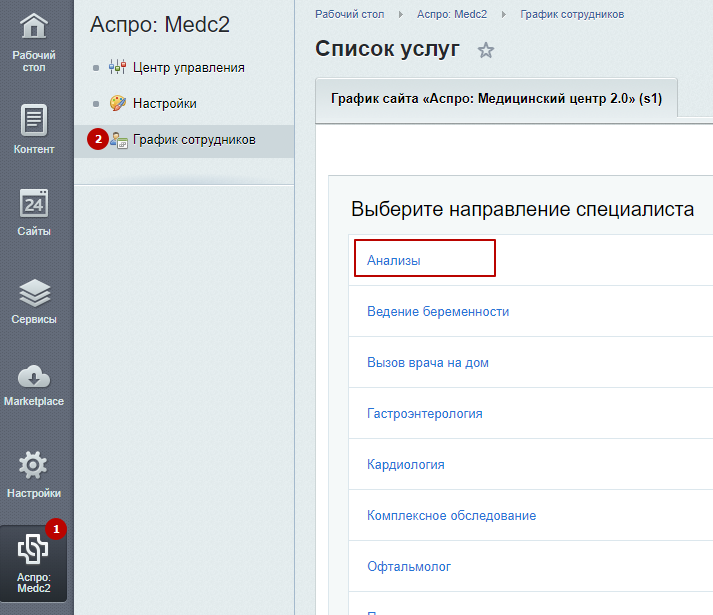Open the Сайты calendar icon
Viewport: 713px width, 615px height.
34,203
